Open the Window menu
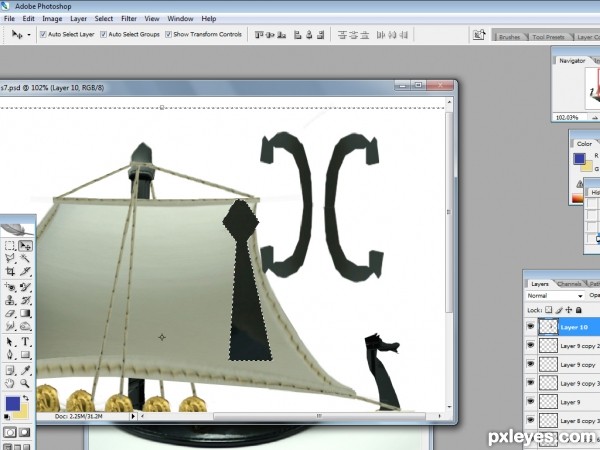The image size is (600, 450). point(180,18)
